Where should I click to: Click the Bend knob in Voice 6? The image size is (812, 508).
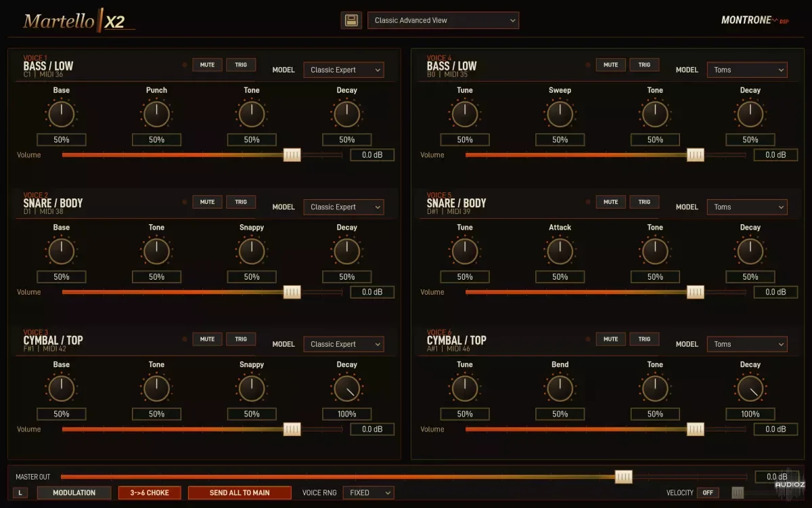click(560, 389)
